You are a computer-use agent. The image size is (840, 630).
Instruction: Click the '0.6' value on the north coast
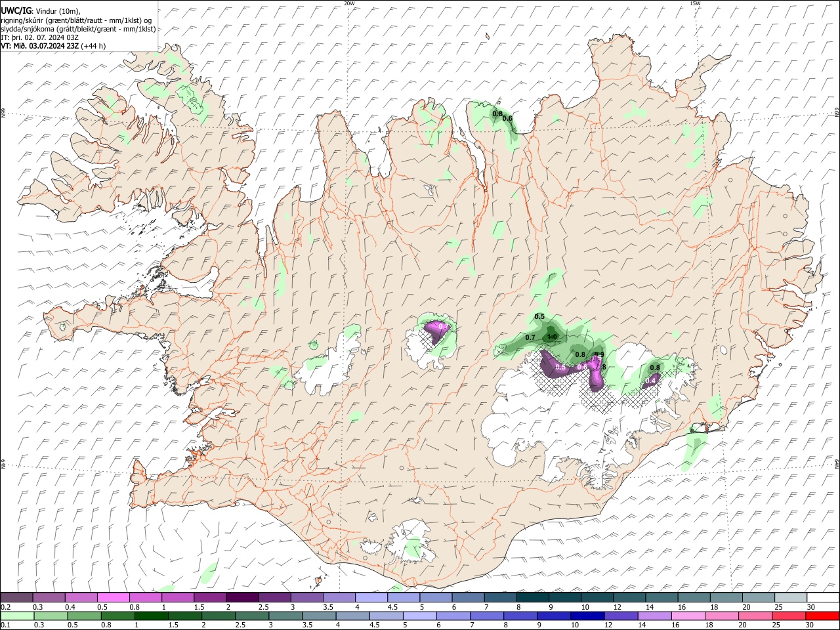[x=507, y=118]
